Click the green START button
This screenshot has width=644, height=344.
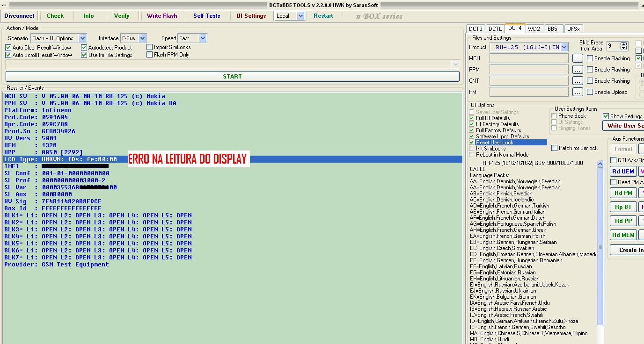232,76
